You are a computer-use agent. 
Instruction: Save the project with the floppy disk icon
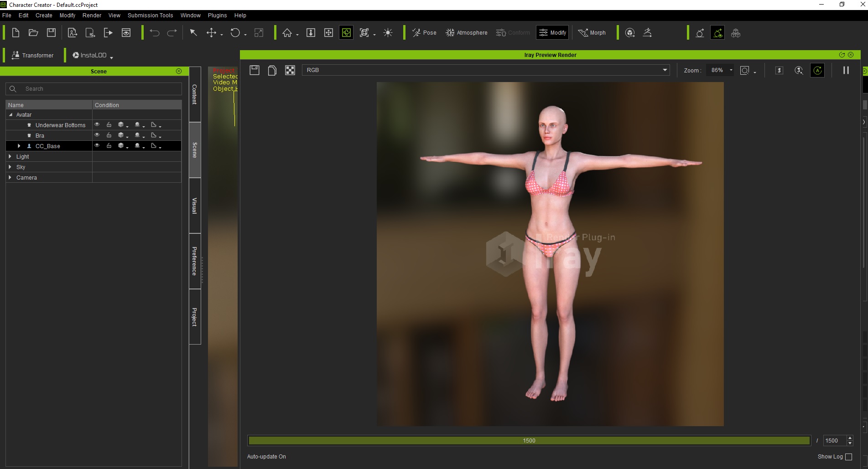51,33
